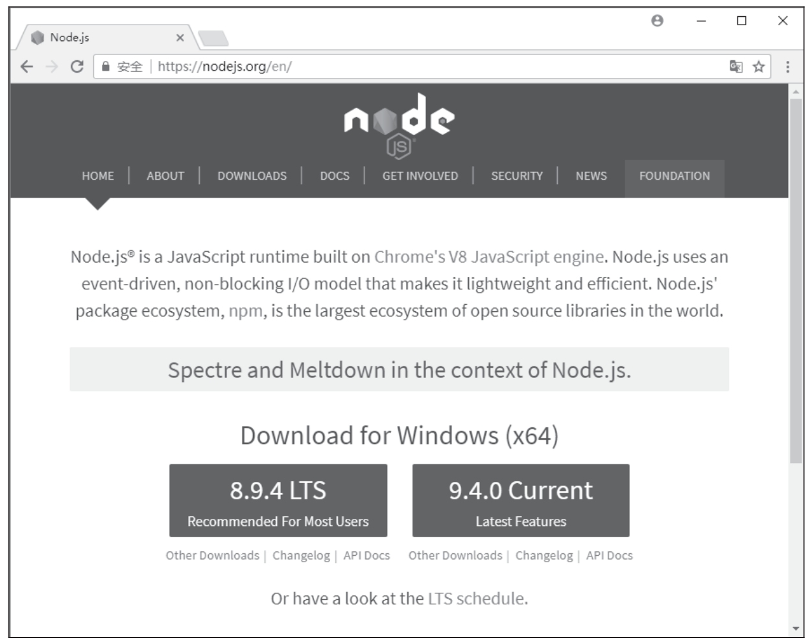The width and height of the screenshot is (812, 644).
Task: Open the SECURITY nav item
Action: [x=517, y=176]
